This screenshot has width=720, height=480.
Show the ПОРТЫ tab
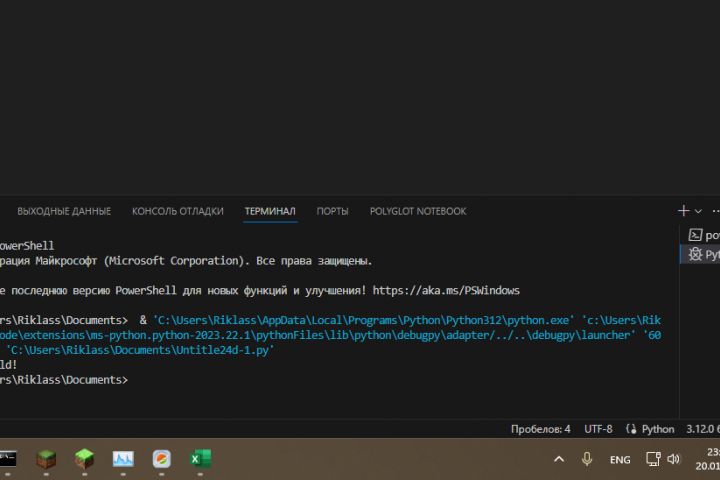pos(332,211)
